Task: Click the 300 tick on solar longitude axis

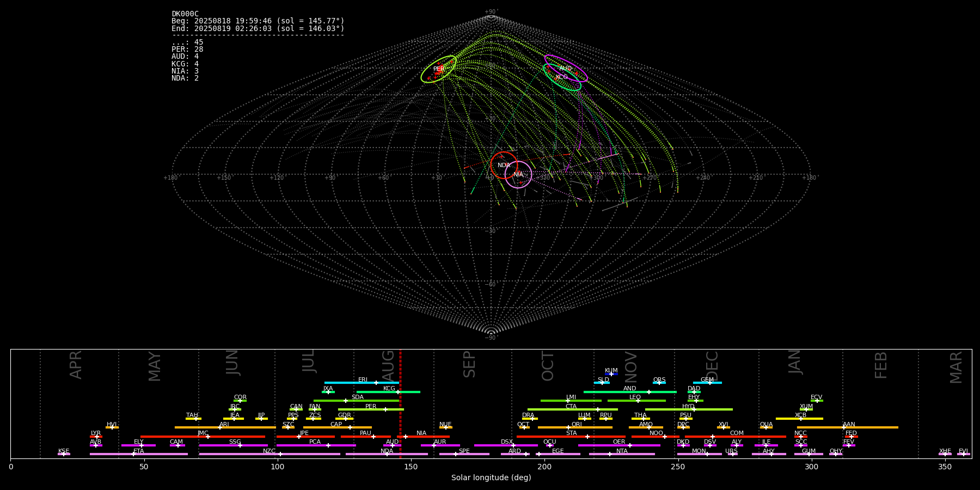Action: 811,467
